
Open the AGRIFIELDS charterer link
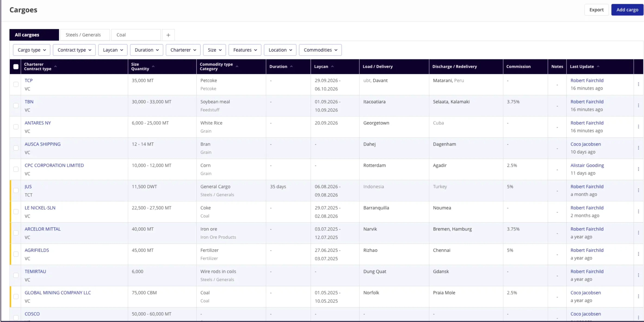click(37, 250)
